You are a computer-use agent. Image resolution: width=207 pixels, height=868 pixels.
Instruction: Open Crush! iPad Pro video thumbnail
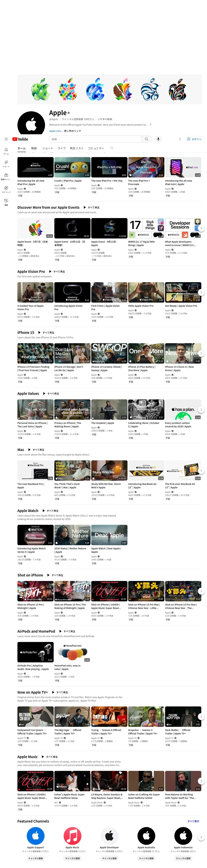coord(72,167)
